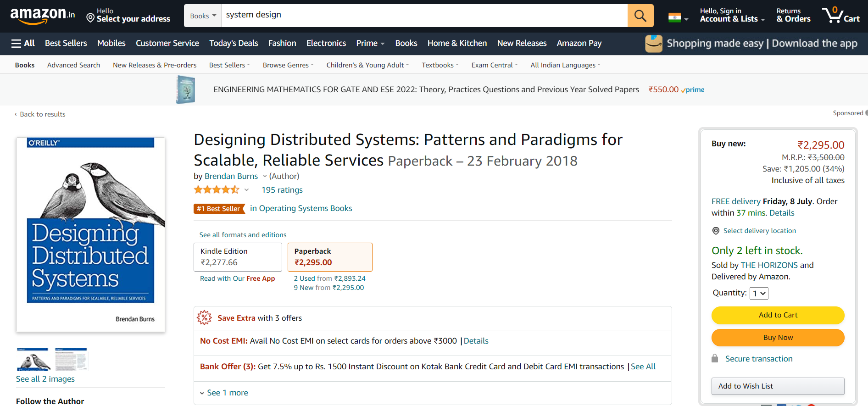
Task: Expand Children's & Young Adult dropdown
Action: (x=367, y=65)
